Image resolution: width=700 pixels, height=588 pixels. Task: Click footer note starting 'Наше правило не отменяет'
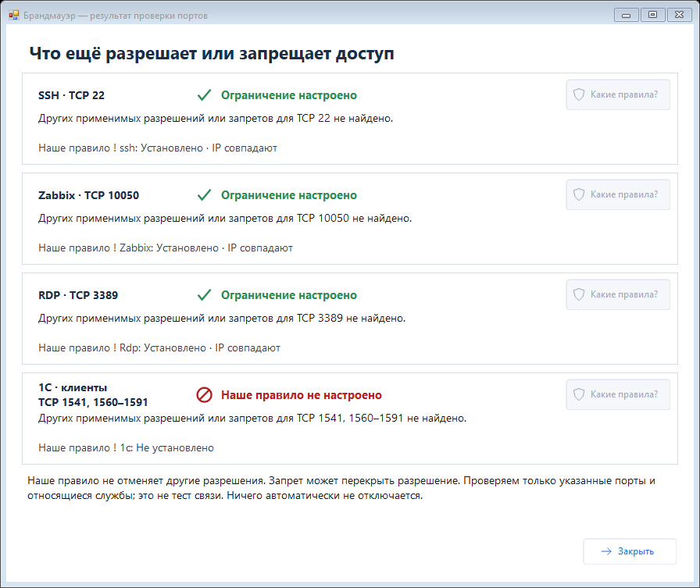341,488
